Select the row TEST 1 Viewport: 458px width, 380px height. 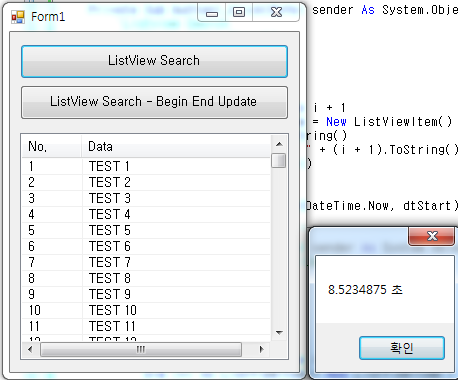pos(146,166)
